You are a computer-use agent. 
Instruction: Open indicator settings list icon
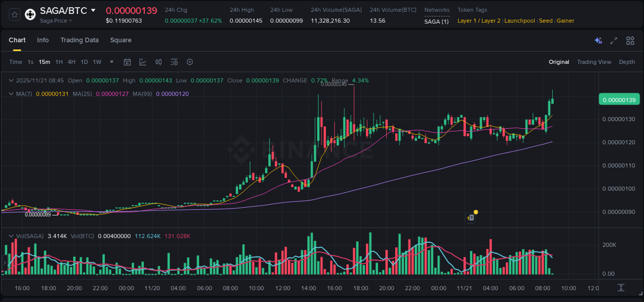(x=174, y=62)
